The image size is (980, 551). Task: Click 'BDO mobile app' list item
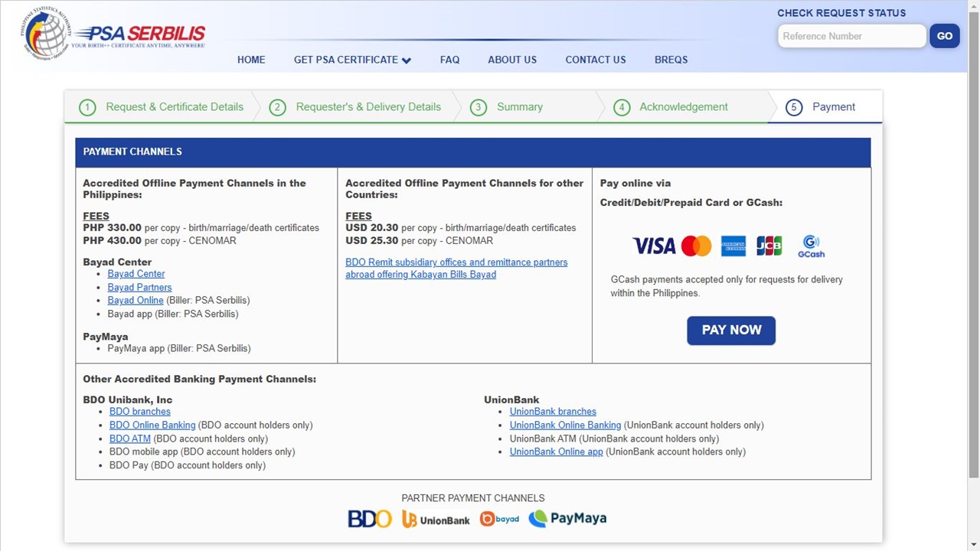[202, 452]
